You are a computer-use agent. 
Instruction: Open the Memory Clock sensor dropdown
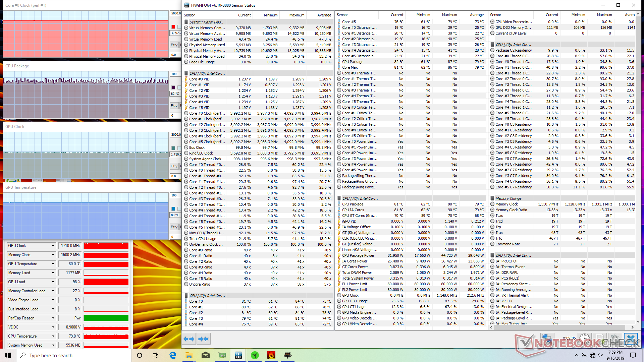click(53, 255)
